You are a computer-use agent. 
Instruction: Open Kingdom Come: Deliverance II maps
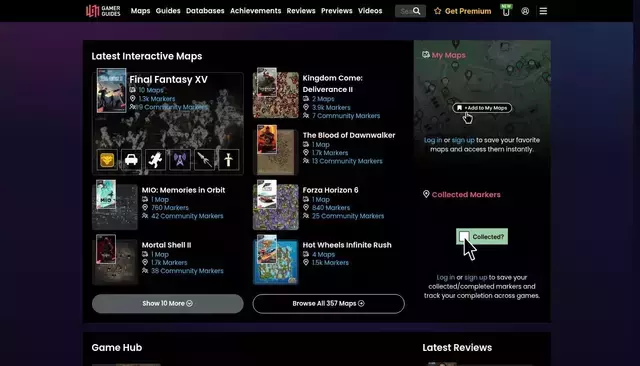click(332, 84)
